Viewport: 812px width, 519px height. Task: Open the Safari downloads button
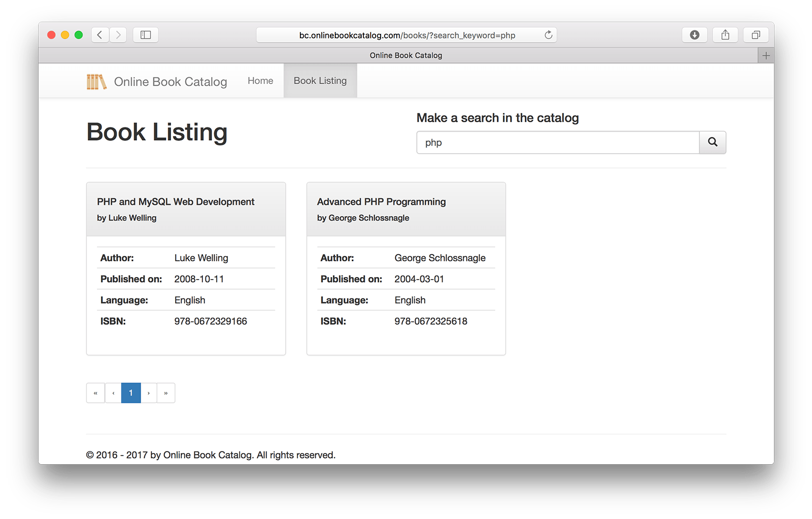[x=694, y=34]
